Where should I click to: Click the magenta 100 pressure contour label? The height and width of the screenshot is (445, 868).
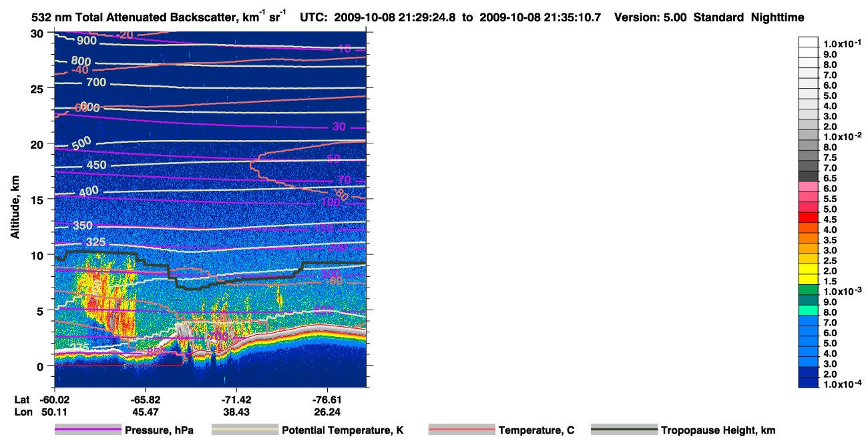coord(331,202)
